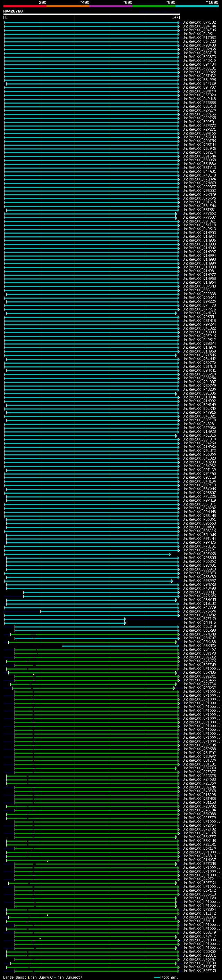Select the UniRef100_C0PSM3 label
Viewport: 222px width, 980px height.
pos(199,286)
